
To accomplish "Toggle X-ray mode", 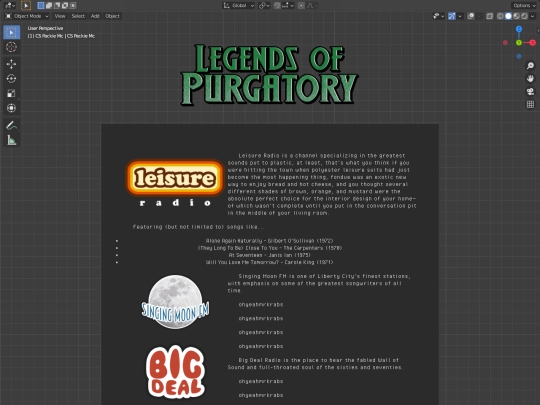I will tap(489, 16).
